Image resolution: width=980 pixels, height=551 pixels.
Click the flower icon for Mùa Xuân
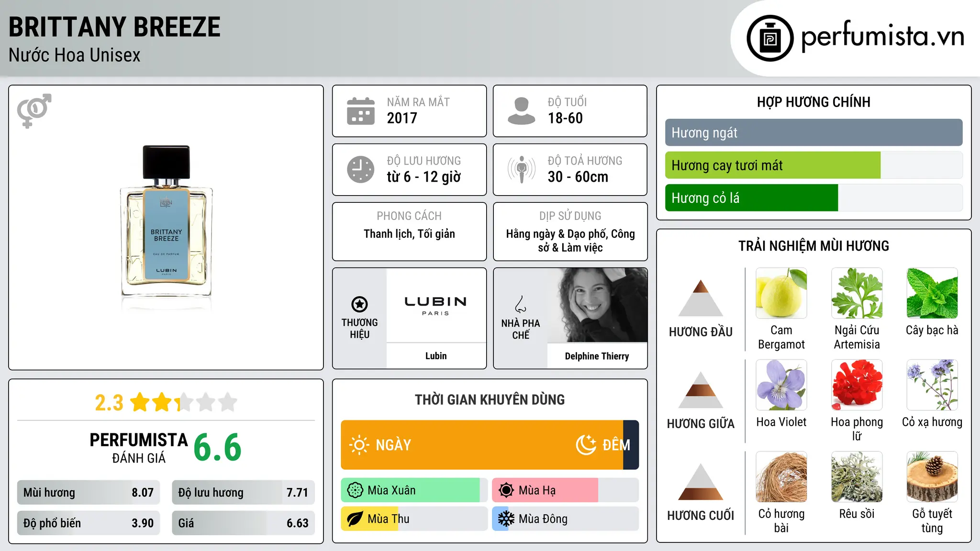[355, 490]
